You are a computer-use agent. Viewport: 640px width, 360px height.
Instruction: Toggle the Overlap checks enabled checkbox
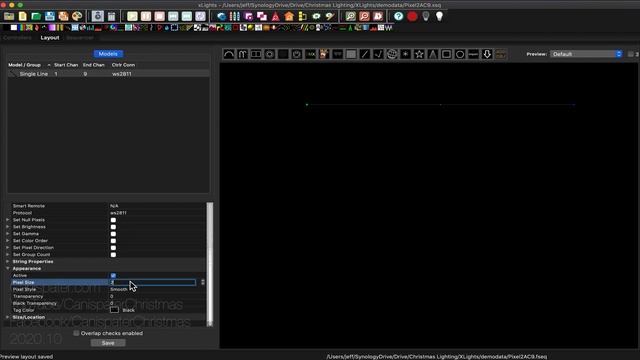76,333
